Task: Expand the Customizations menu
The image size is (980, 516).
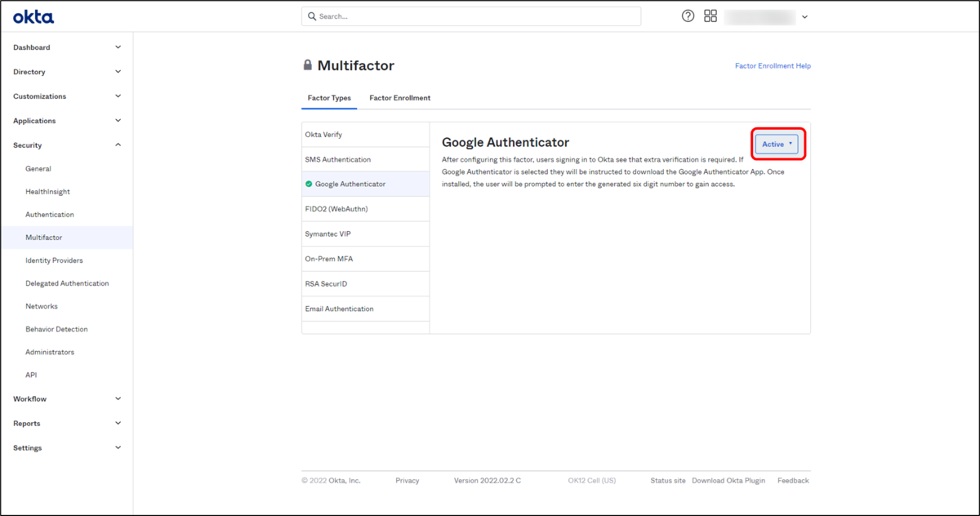Action: click(67, 96)
